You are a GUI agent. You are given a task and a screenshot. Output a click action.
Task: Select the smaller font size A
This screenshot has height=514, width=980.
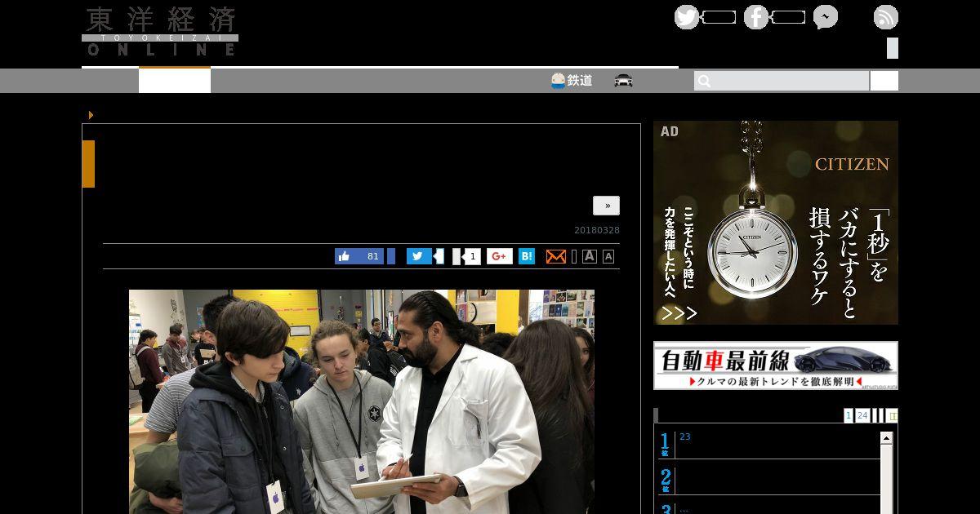[x=608, y=257]
